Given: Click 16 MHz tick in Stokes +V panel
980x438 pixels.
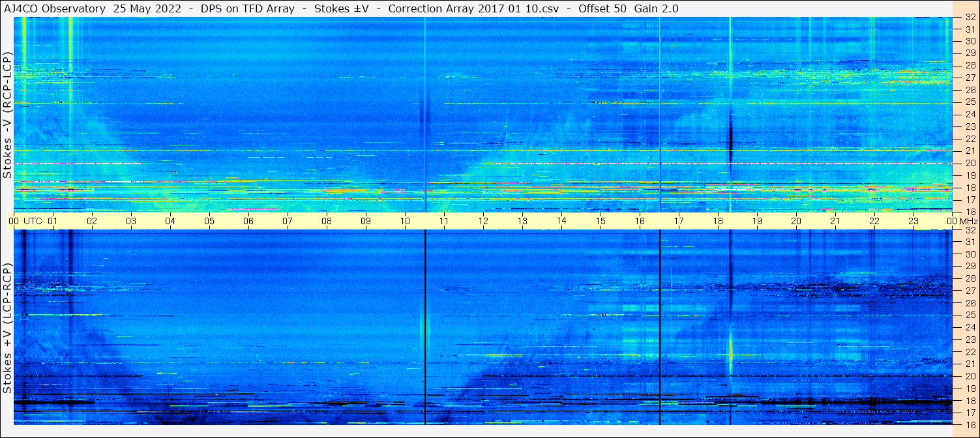Looking at the screenshot, I should (970, 424).
